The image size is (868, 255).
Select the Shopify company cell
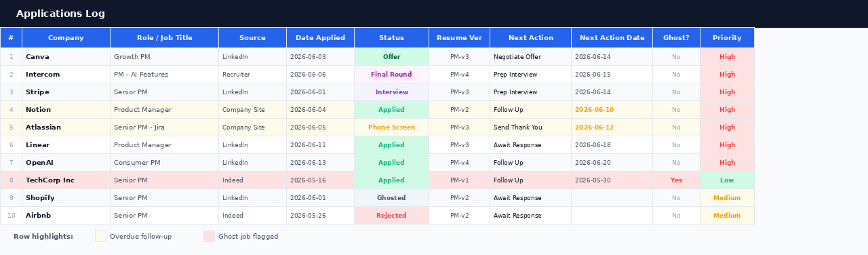point(66,198)
